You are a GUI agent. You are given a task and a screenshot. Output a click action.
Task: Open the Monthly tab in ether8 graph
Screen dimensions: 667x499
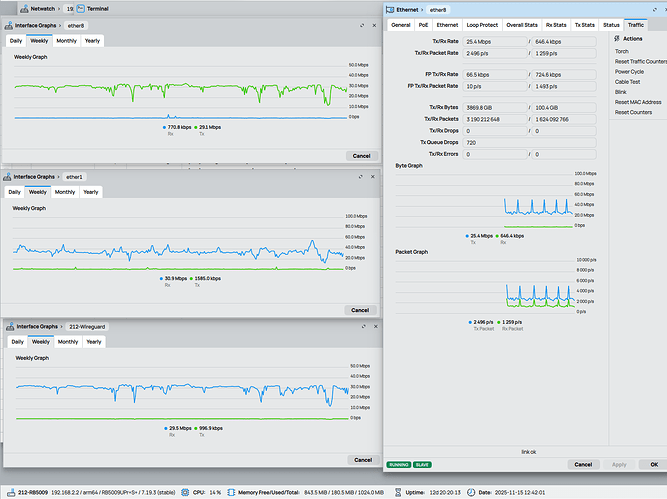[x=67, y=41]
